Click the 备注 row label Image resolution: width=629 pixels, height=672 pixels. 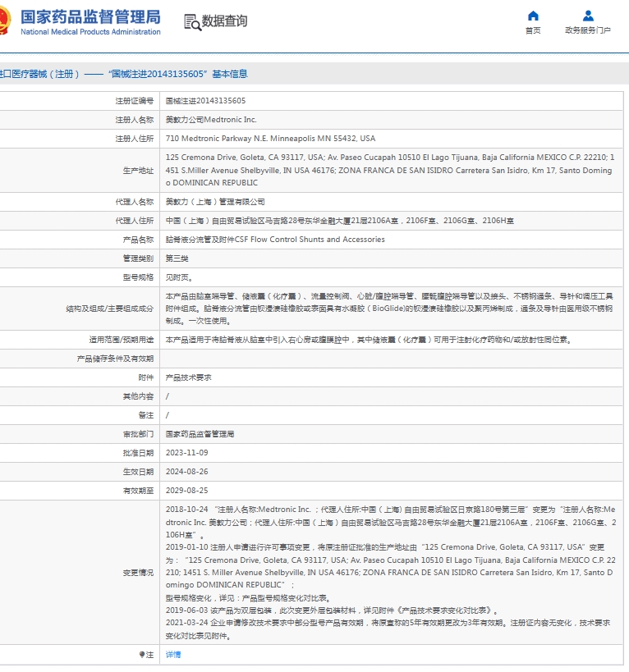pos(146,415)
